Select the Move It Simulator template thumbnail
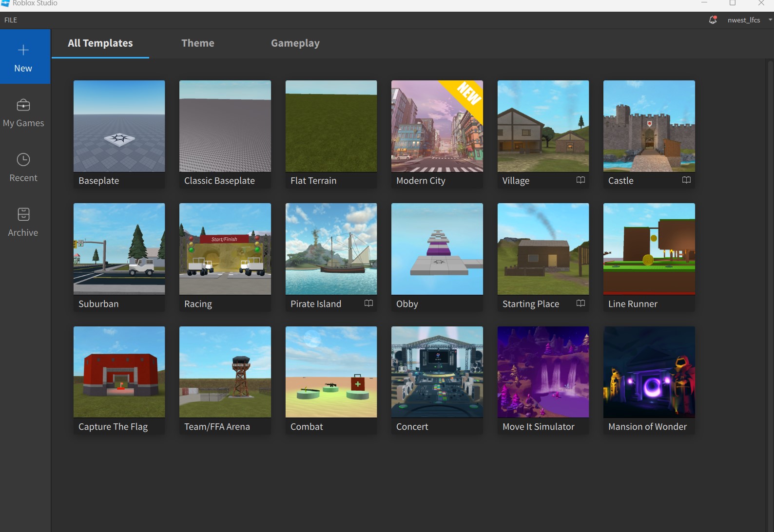The height and width of the screenshot is (532, 774). coord(543,372)
